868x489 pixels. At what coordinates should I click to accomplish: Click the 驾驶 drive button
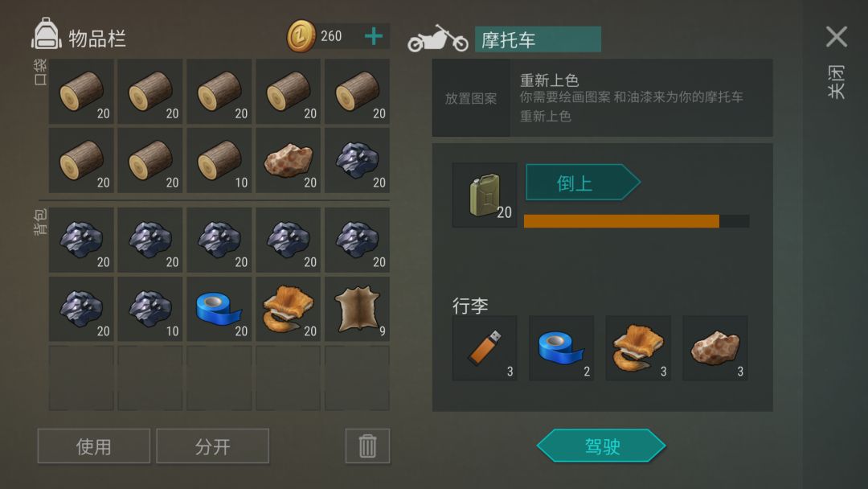601,446
